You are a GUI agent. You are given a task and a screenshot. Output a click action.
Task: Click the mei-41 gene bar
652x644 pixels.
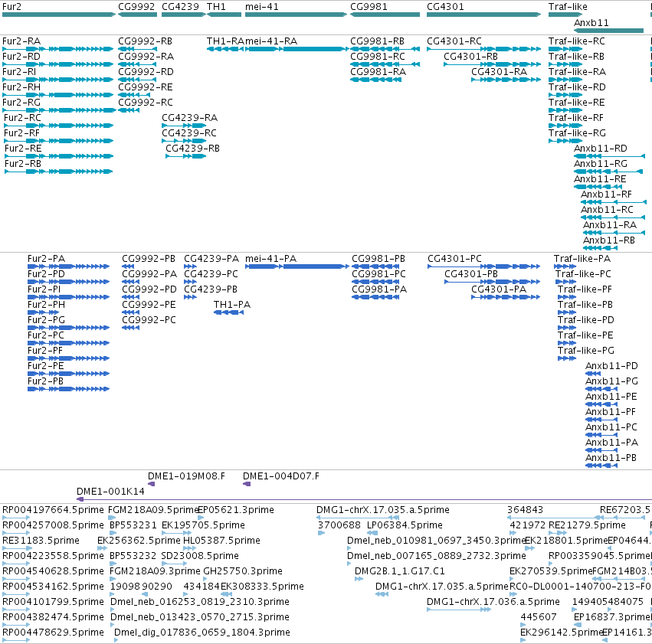coord(296,15)
